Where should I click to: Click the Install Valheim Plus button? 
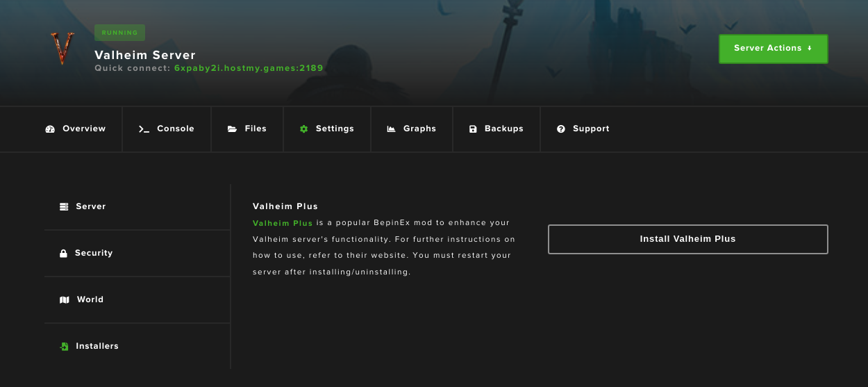pos(687,239)
